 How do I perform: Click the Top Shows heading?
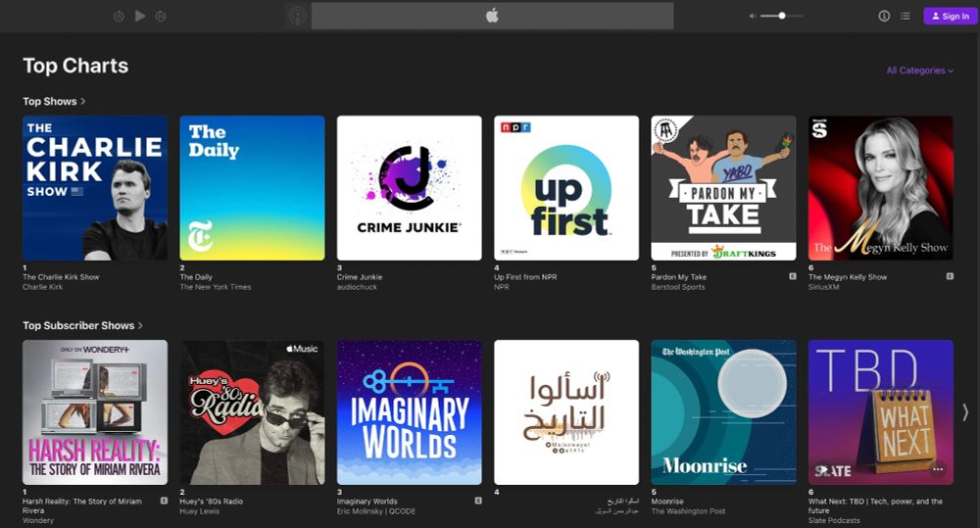coord(49,101)
